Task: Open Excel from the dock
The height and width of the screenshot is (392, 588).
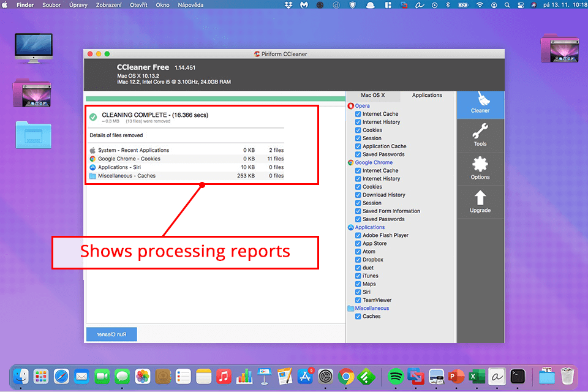Action: [477, 376]
